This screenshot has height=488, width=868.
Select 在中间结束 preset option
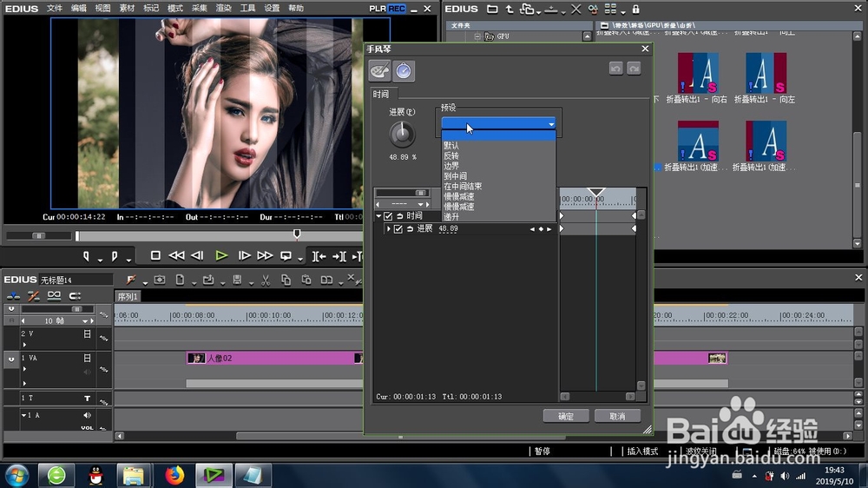(x=463, y=187)
